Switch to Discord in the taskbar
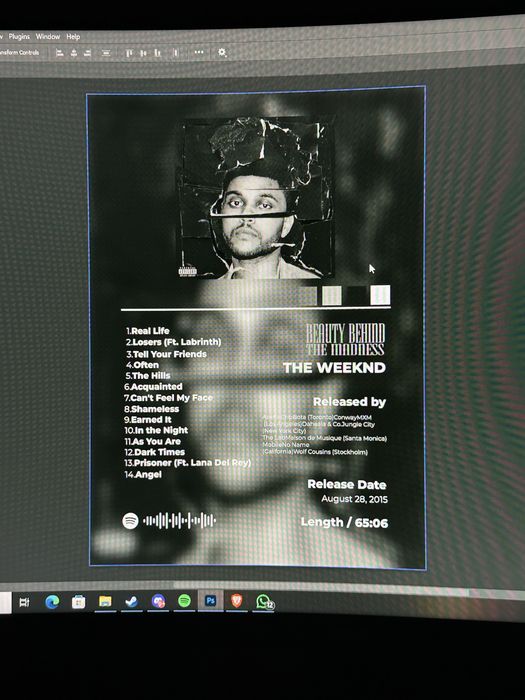525x700 pixels. click(158, 601)
